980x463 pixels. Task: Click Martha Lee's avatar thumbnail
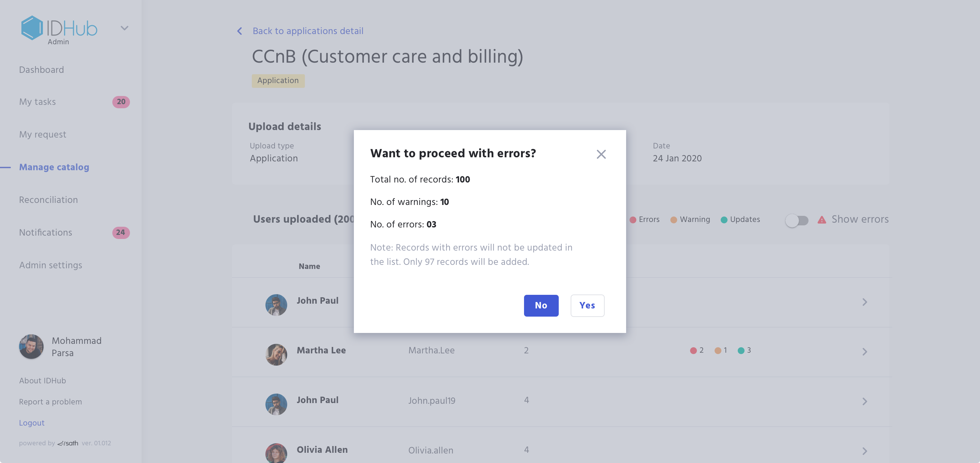[x=276, y=354]
